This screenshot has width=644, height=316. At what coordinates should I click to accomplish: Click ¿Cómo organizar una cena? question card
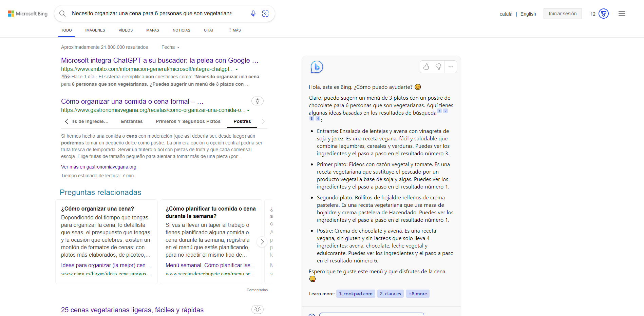(107, 242)
